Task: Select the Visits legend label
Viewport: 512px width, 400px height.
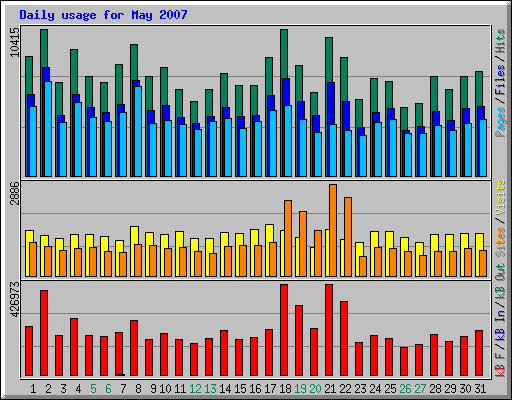Action: [x=500, y=197]
